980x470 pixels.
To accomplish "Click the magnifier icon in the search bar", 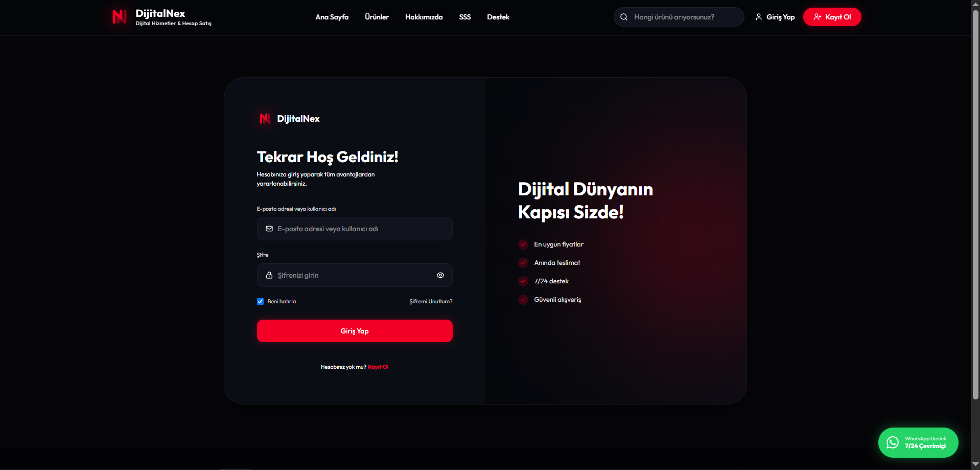I will pos(624,17).
